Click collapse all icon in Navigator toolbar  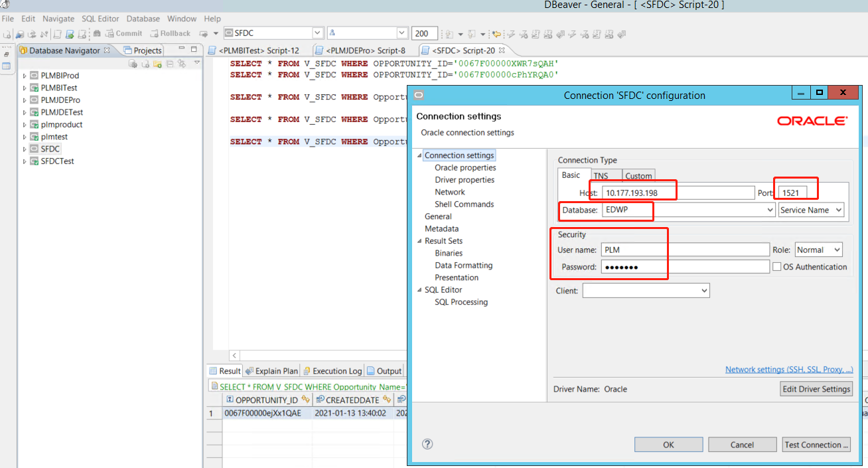pos(170,64)
